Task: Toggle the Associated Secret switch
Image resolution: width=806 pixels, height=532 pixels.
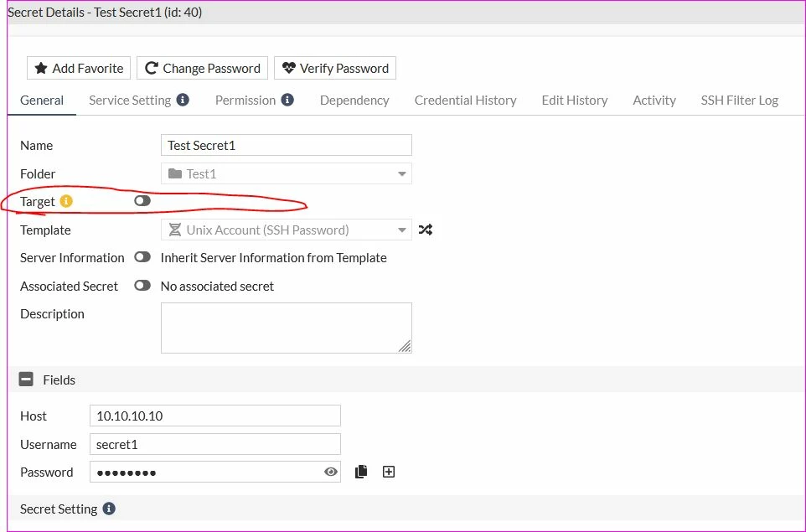Action: coord(142,286)
